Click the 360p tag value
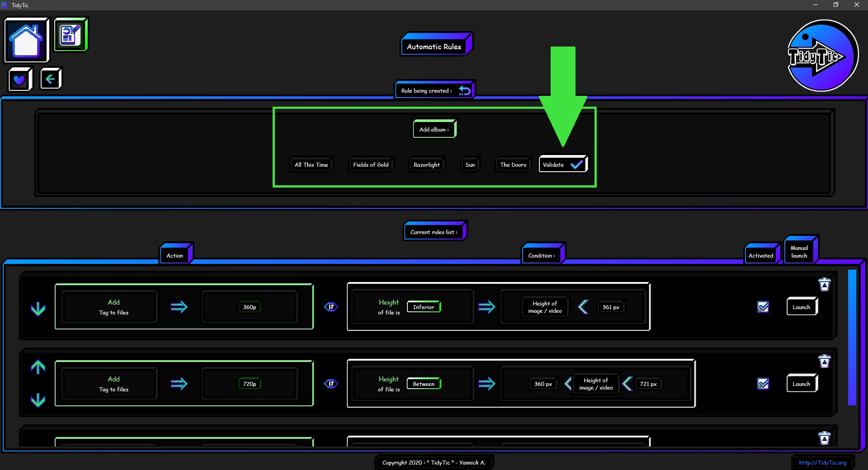The height and width of the screenshot is (470, 868). (x=250, y=307)
